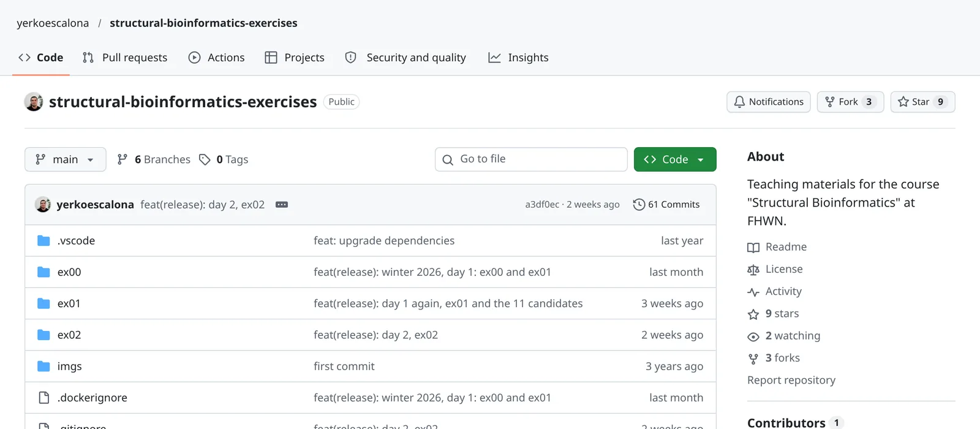The image size is (980, 429).
Task: Click the yerkoescalona owner breadcrumb link
Action: [53, 23]
